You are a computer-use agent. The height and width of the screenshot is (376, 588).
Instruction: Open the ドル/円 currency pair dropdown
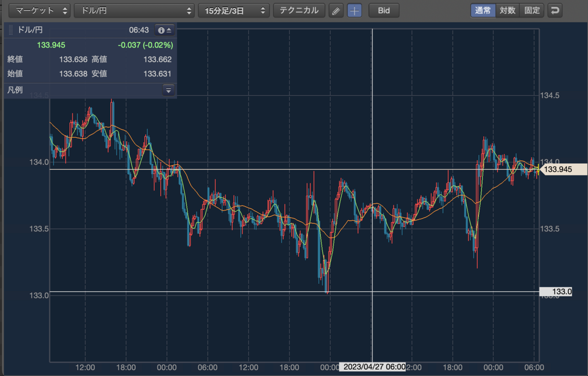(x=134, y=10)
